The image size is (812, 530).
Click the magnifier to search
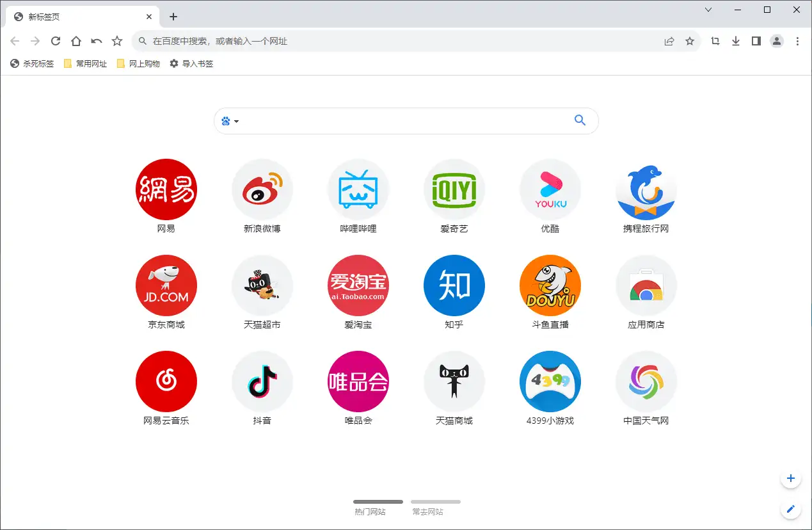(x=580, y=120)
